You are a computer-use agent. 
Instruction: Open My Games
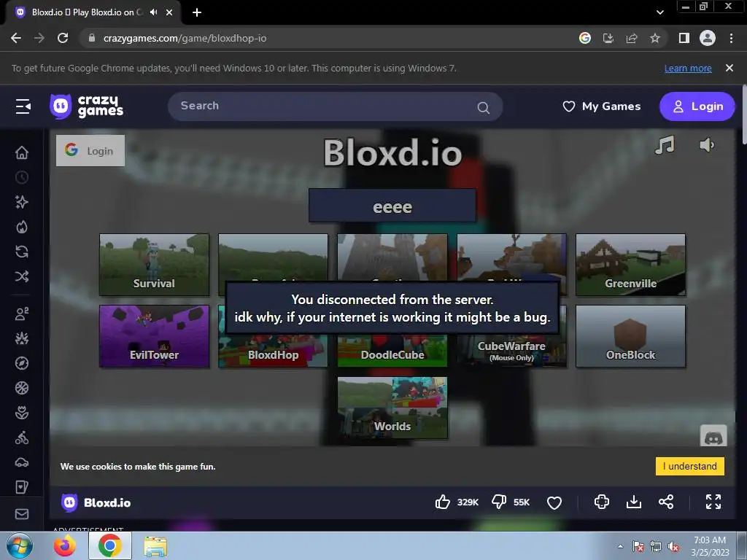(602, 106)
